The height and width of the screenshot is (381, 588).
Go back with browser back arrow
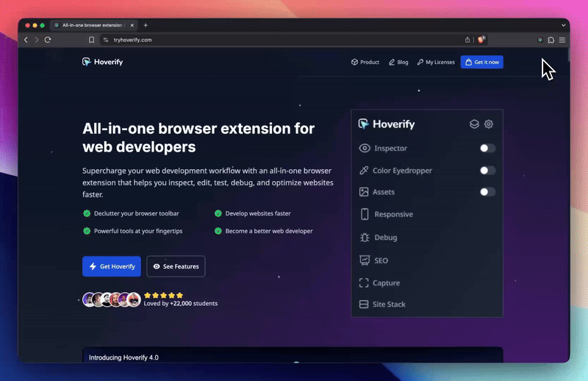pos(26,40)
